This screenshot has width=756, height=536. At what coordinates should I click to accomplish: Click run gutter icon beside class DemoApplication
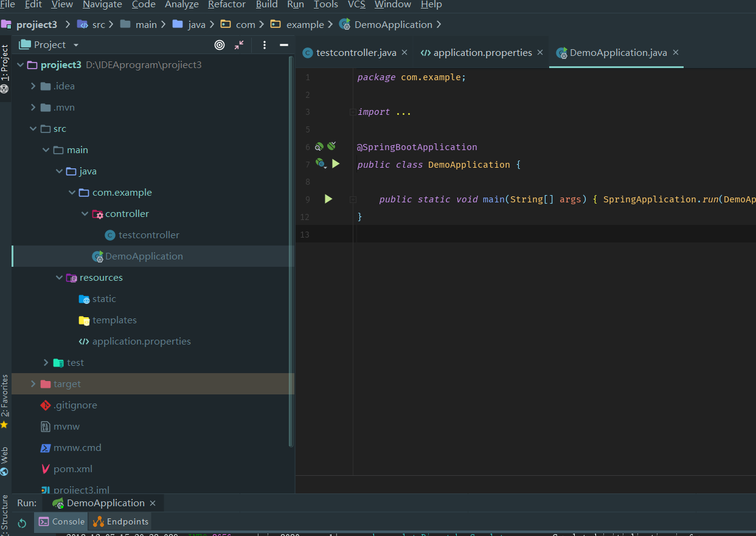[x=336, y=163]
